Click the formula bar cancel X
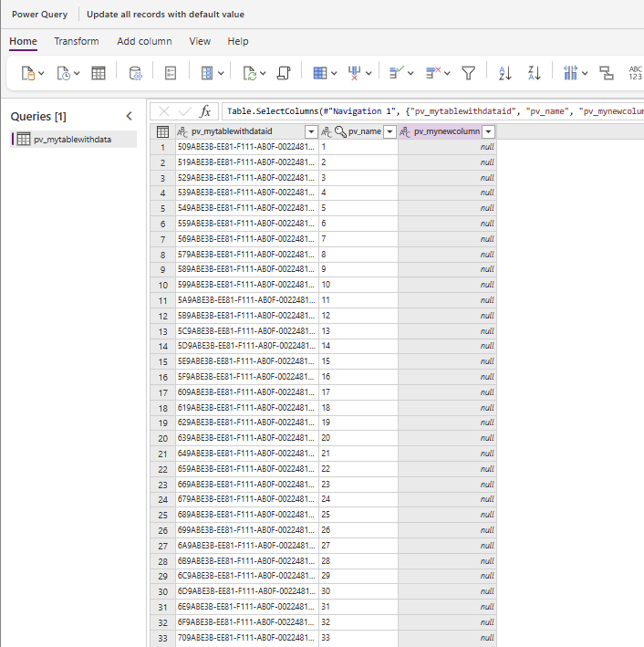The image size is (644, 647). [164, 111]
